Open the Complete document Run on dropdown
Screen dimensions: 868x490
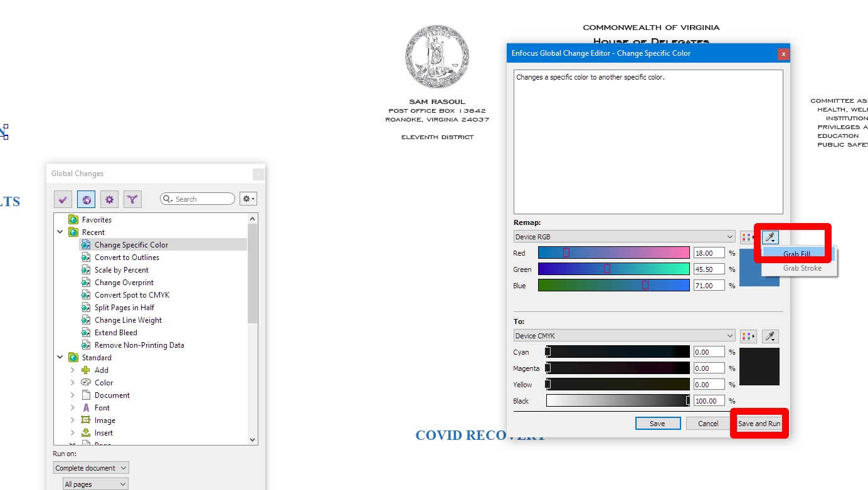tap(91, 468)
